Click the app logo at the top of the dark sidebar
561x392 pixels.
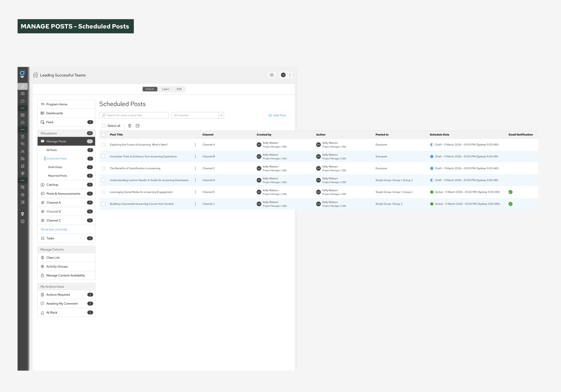pos(22,74)
